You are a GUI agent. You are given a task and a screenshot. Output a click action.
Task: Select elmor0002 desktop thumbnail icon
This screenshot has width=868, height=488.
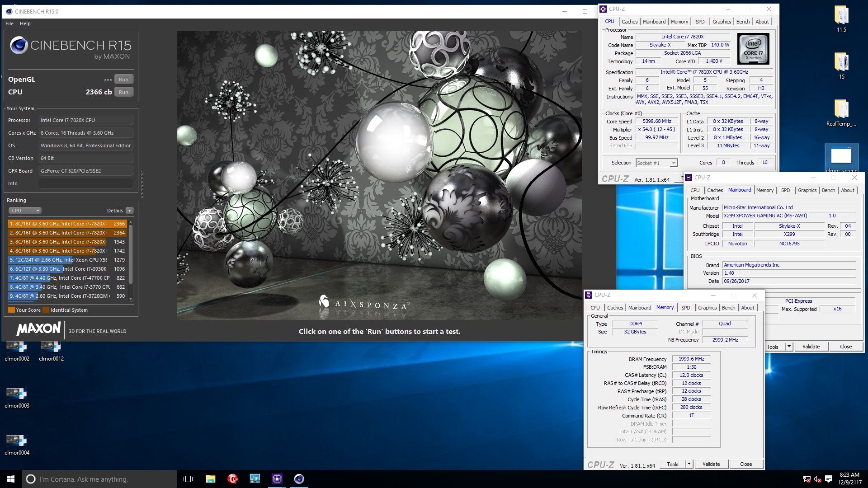[17, 347]
